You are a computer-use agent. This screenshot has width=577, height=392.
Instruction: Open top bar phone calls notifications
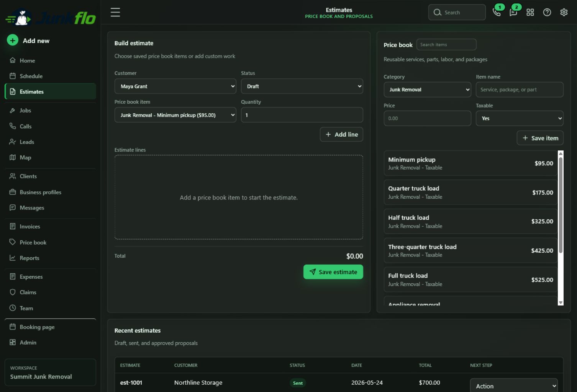pos(497,12)
